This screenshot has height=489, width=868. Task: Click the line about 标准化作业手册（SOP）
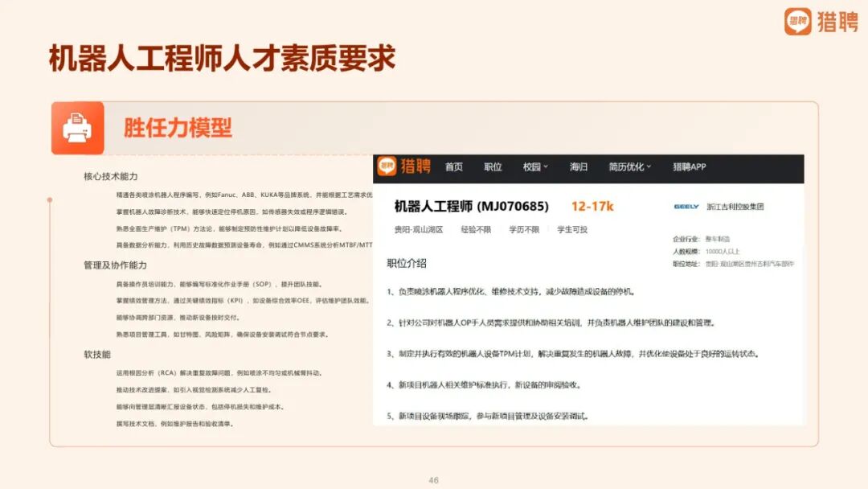tap(219, 284)
